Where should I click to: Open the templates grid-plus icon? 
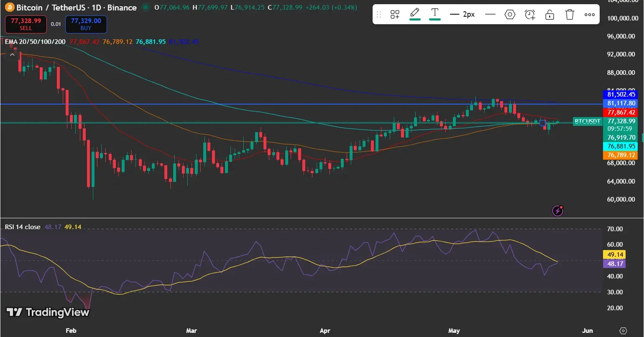click(x=395, y=15)
